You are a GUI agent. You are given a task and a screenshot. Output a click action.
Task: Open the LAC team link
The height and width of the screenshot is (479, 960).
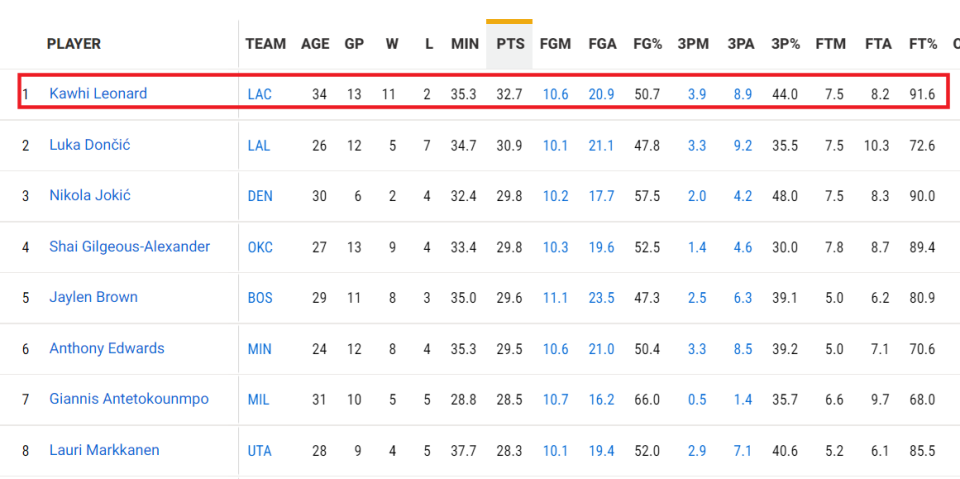pyautogui.click(x=259, y=94)
